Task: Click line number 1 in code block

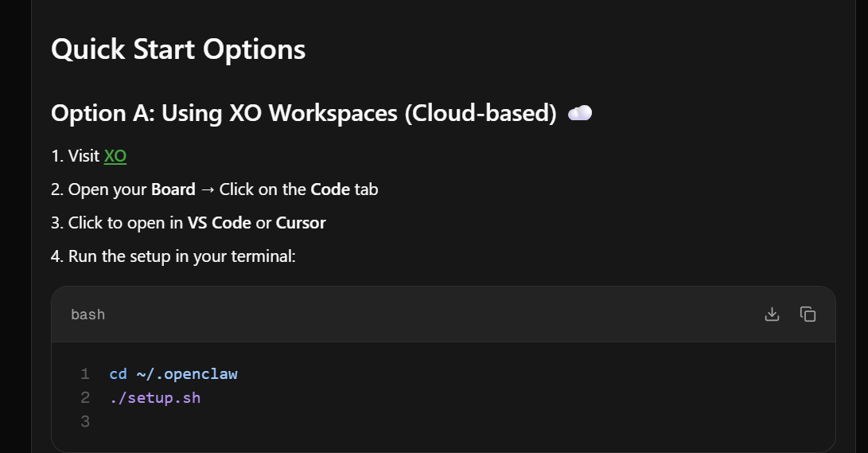Action: [x=85, y=373]
